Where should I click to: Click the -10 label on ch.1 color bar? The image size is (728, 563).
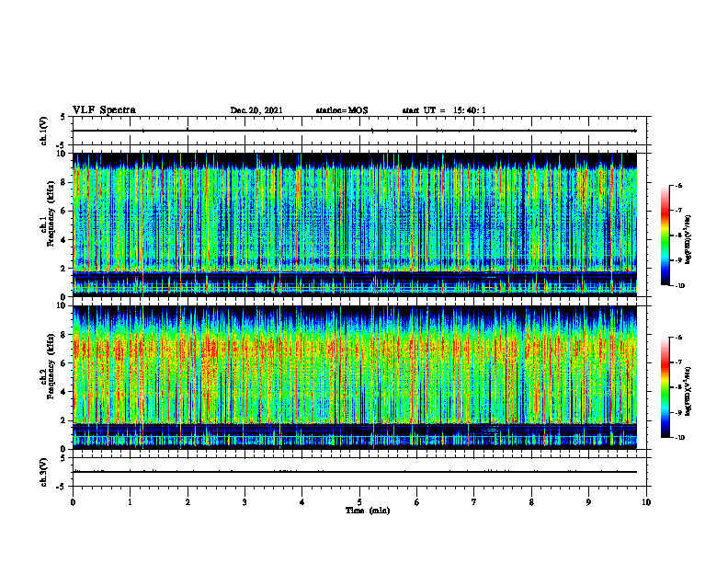click(679, 286)
